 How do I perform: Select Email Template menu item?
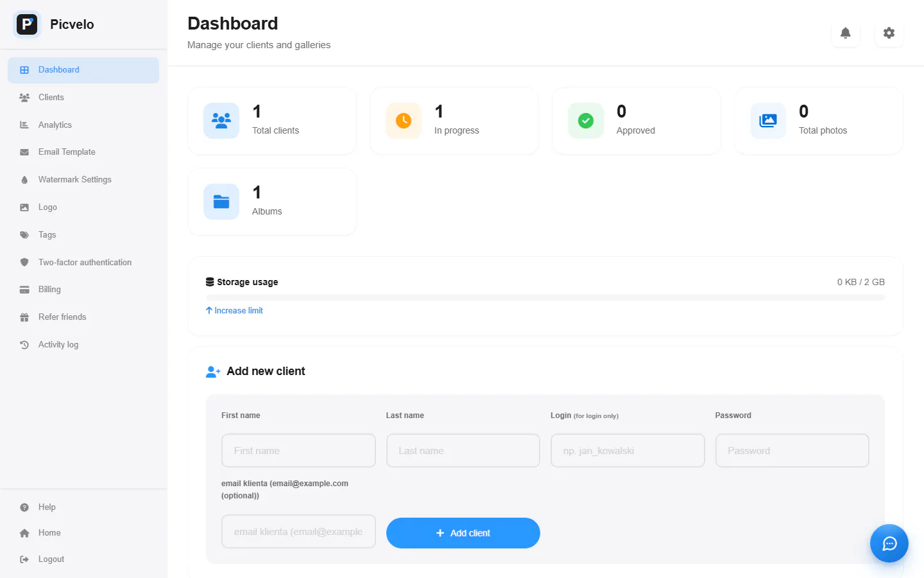(x=83, y=152)
